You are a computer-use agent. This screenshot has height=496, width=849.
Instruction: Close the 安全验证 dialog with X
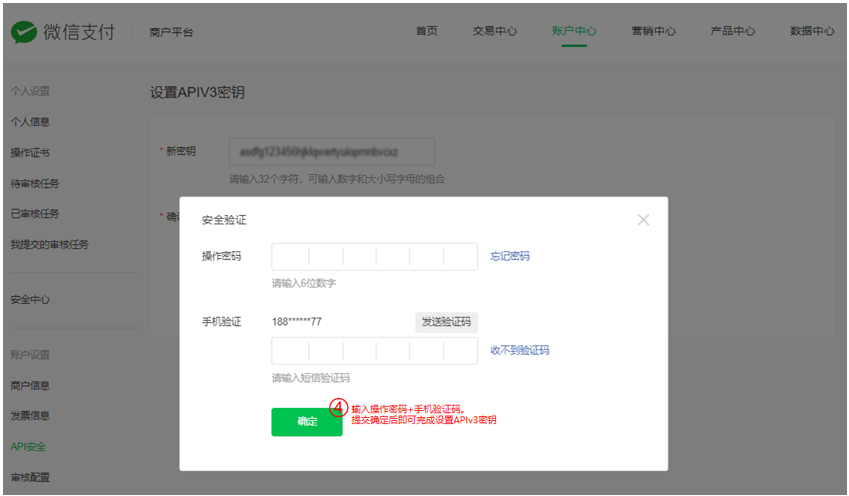(643, 220)
